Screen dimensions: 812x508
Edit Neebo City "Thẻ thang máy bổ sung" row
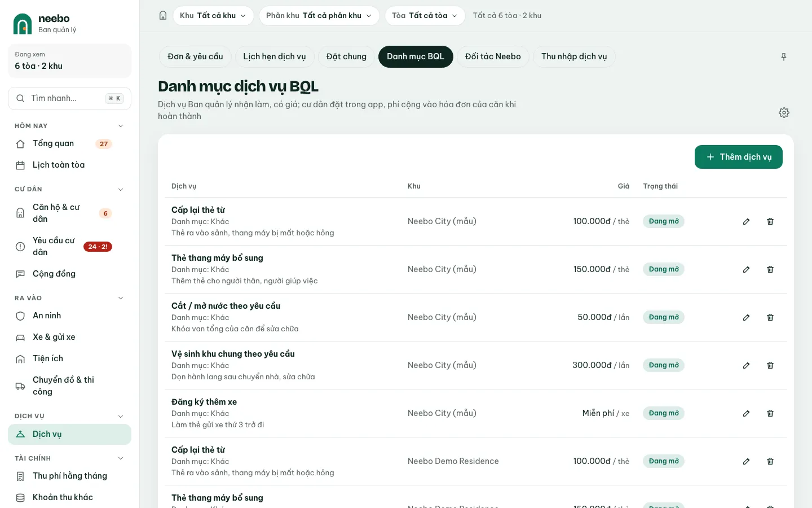[746, 269]
